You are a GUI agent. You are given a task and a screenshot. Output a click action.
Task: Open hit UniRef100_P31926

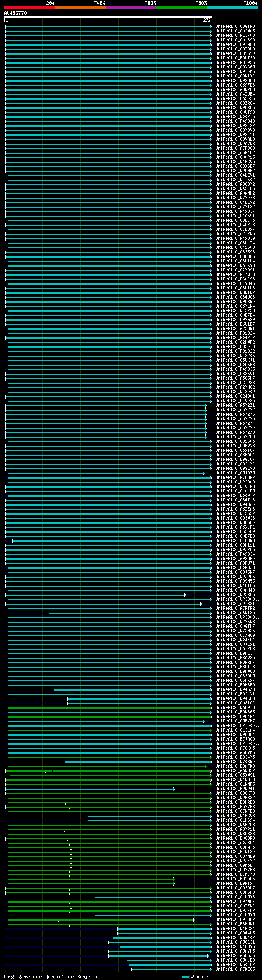coord(235,63)
